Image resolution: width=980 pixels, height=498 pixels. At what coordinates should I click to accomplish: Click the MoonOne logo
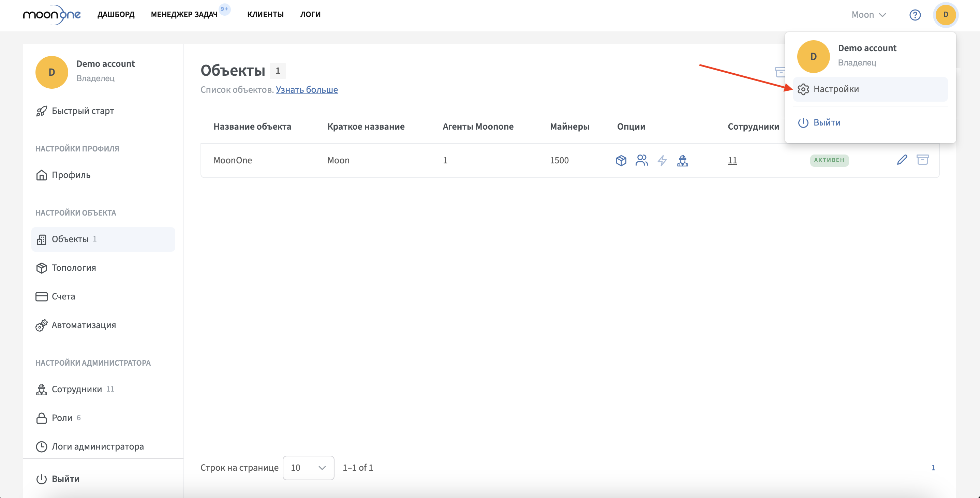pos(52,15)
